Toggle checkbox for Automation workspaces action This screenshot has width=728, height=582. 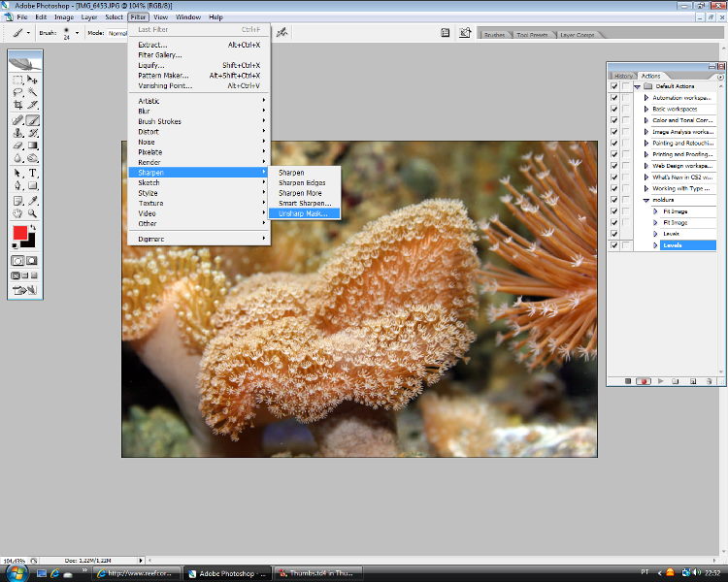point(613,97)
